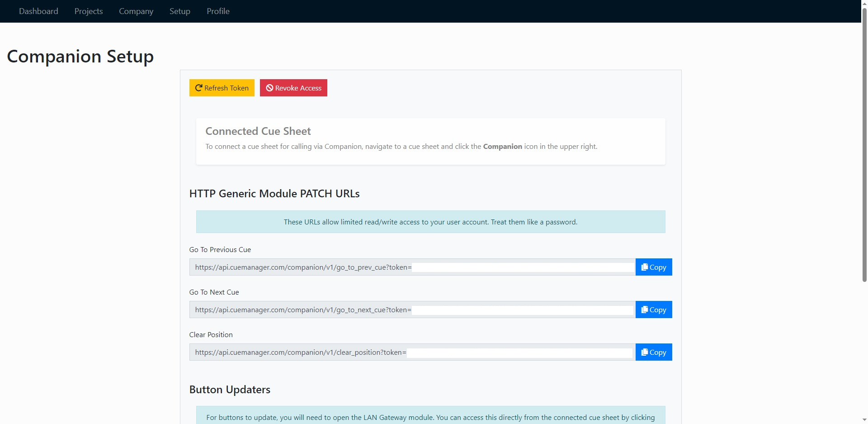Viewport: 868px width, 424px height.
Task: Open the Projects navigation item
Action: coord(88,11)
